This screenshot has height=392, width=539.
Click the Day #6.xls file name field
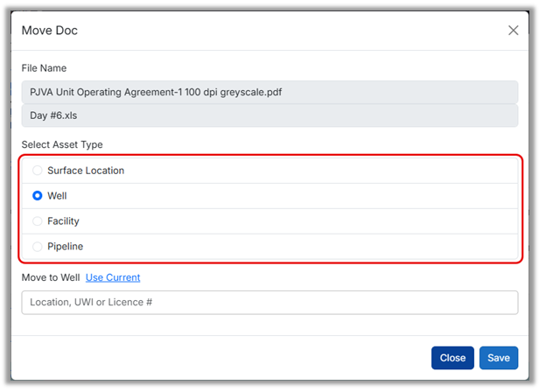pos(269,115)
